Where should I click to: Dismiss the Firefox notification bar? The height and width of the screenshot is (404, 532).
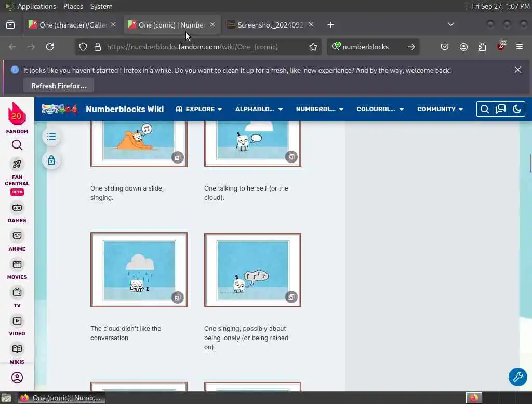coord(518,70)
